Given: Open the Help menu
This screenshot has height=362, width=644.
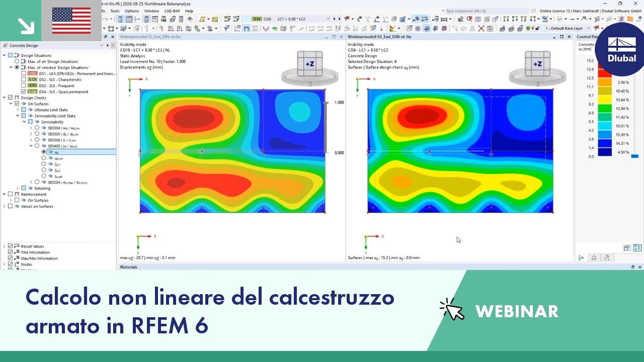Looking at the screenshot, I should (189, 11).
